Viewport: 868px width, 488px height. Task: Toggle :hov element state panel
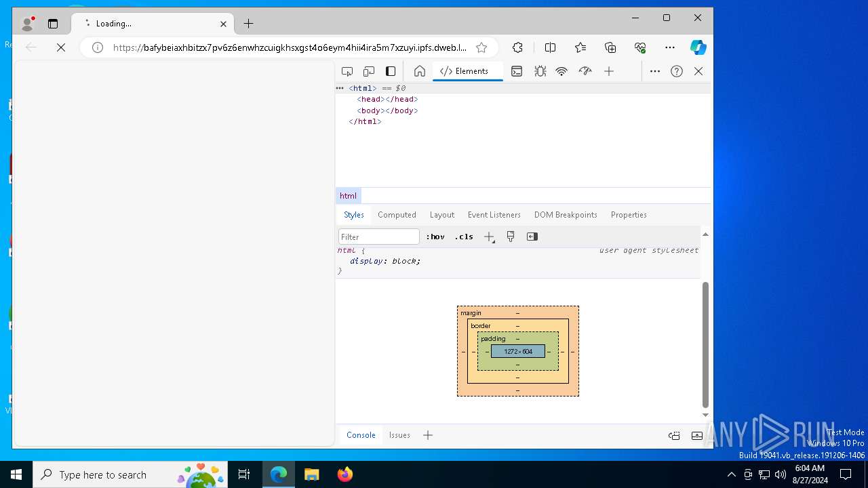(x=435, y=237)
